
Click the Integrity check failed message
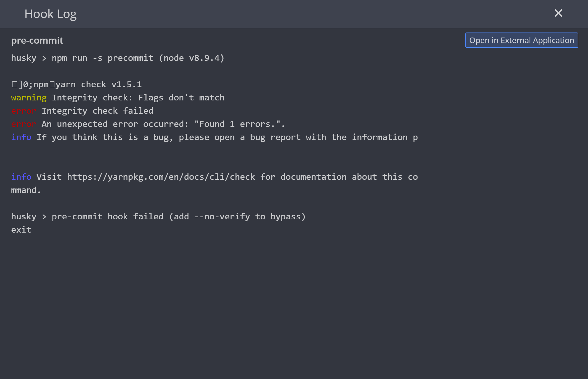click(x=98, y=111)
